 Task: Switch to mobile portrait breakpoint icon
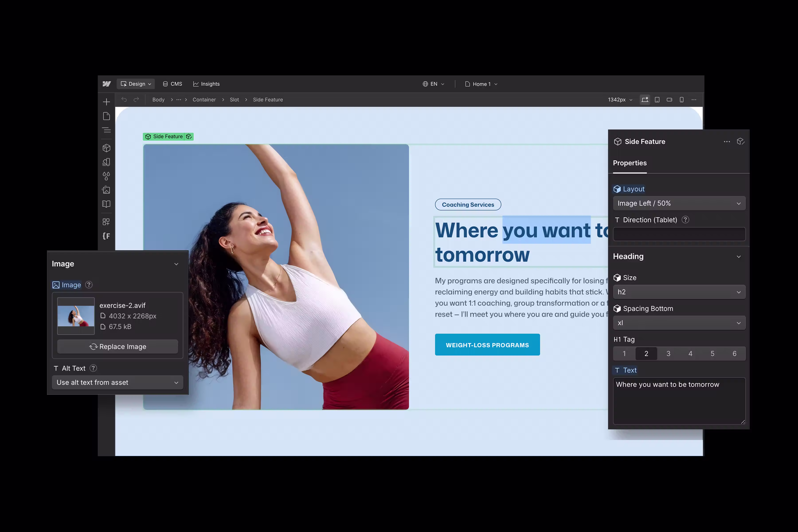click(681, 100)
